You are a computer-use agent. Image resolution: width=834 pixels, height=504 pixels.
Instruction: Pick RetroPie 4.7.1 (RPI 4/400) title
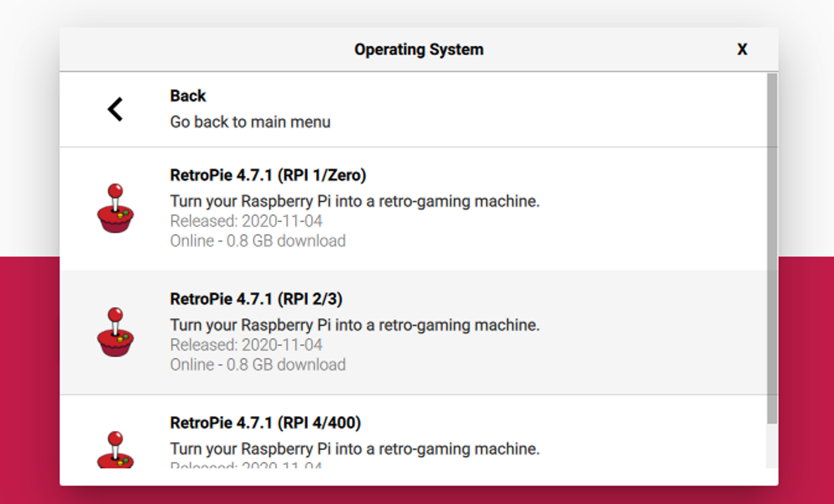pyautogui.click(x=265, y=423)
